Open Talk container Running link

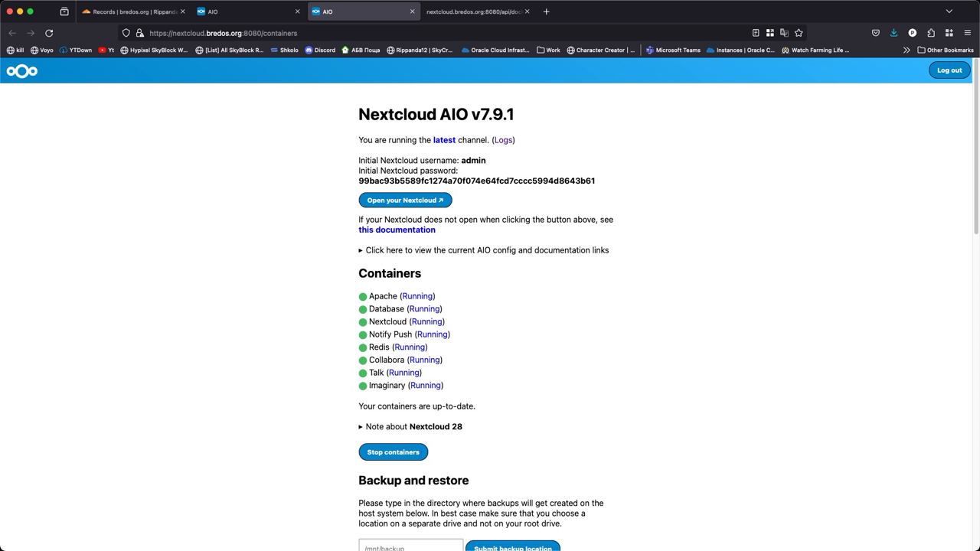pyautogui.click(x=403, y=373)
